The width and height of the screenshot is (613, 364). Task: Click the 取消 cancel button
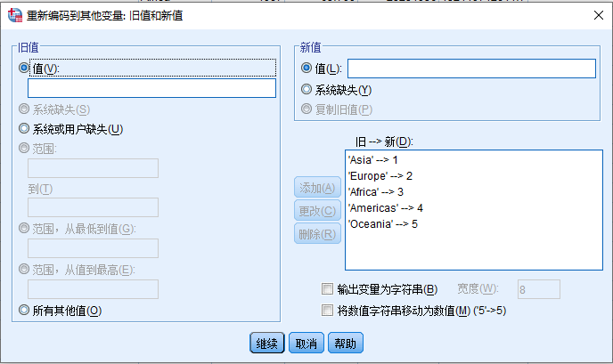[306, 343]
